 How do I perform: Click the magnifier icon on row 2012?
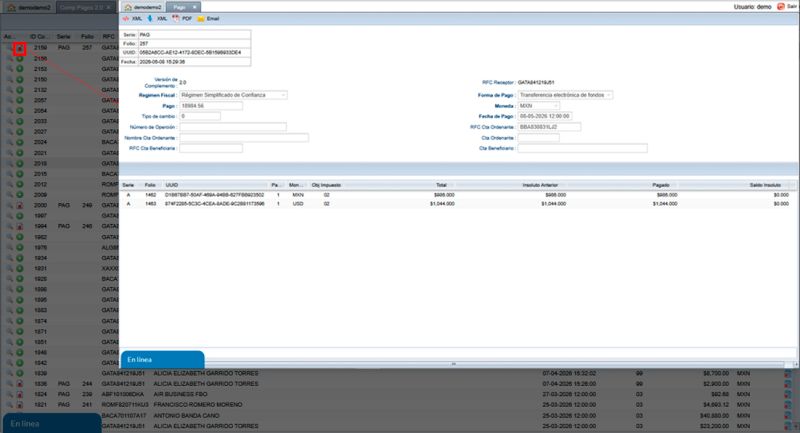[10, 185]
